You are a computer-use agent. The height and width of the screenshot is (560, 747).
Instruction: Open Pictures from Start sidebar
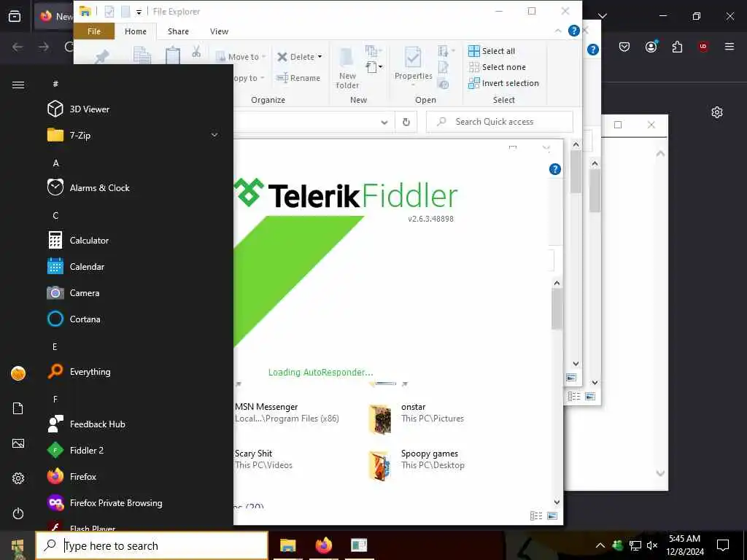[x=18, y=443]
